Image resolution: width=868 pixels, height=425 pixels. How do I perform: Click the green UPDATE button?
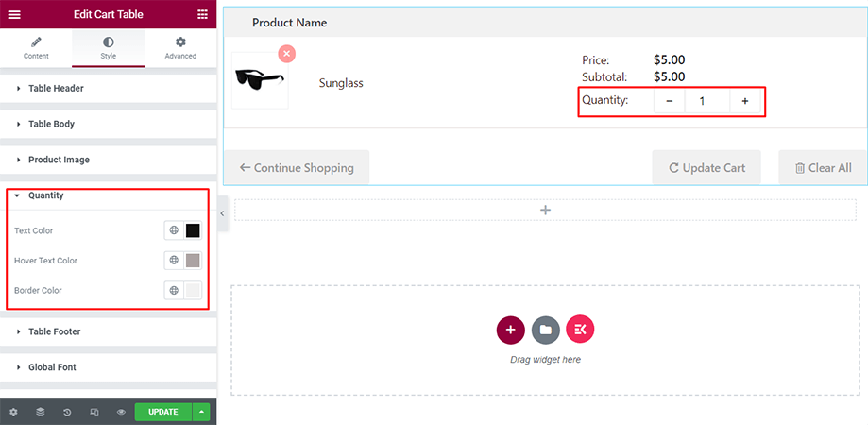162,412
